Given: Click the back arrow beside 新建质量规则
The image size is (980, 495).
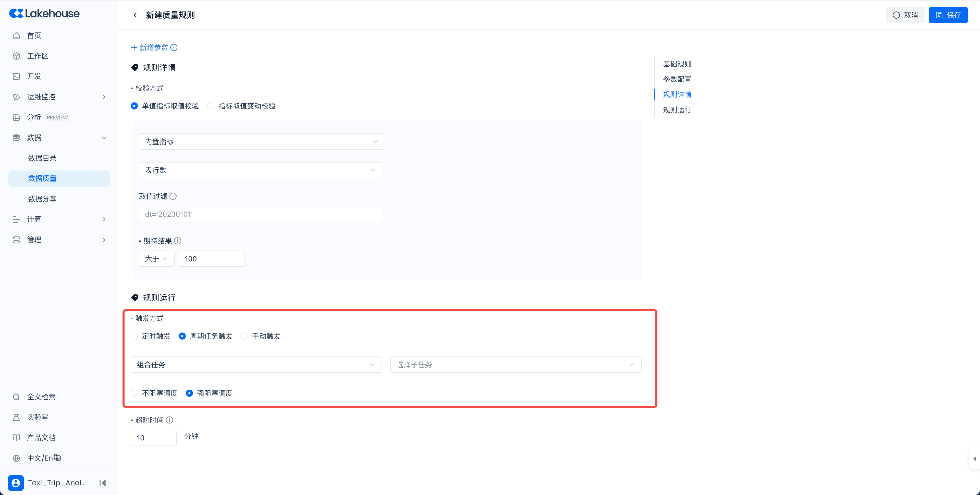Looking at the screenshot, I should pyautogui.click(x=135, y=15).
